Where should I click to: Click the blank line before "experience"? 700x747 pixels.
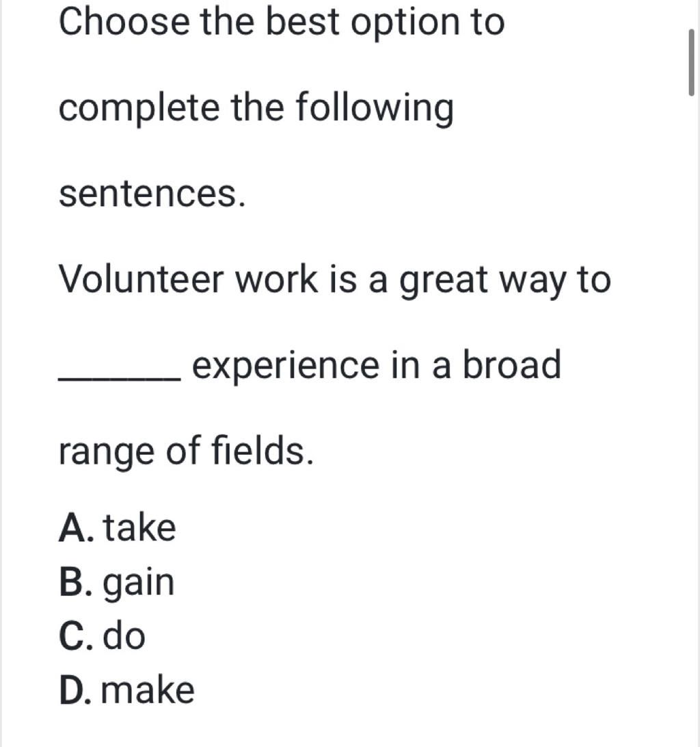click(x=119, y=379)
